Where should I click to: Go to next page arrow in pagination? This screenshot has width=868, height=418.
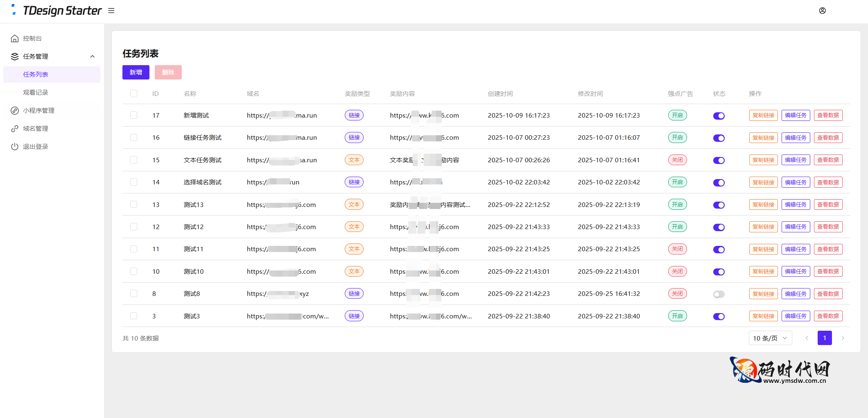click(x=843, y=338)
